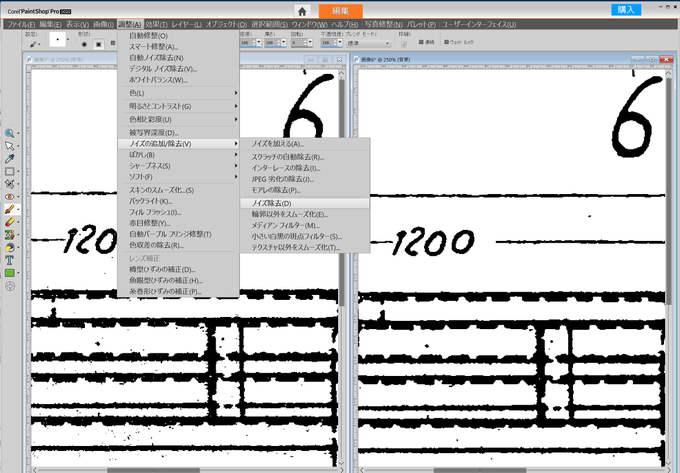680x473 pixels.
Task: Choose ノイズを加える(A) from submenu
Action: (305, 144)
